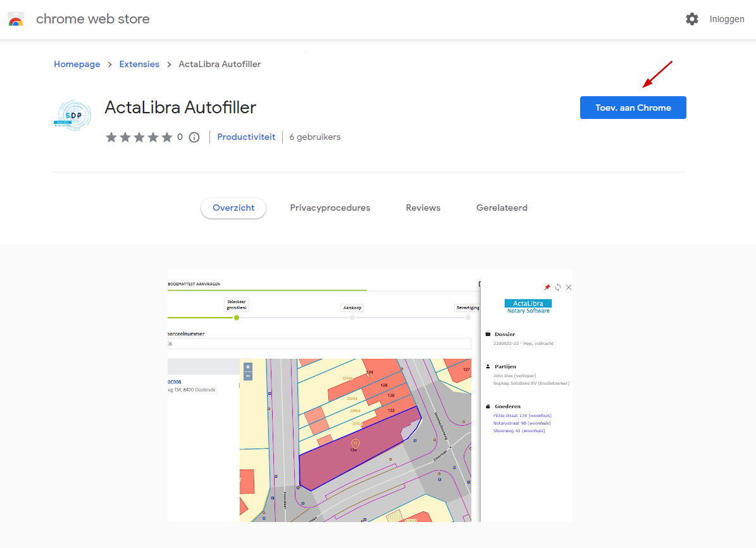Click 'John Doe (verkoper)' text
The image size is (756, 548).
pos(514,375)
